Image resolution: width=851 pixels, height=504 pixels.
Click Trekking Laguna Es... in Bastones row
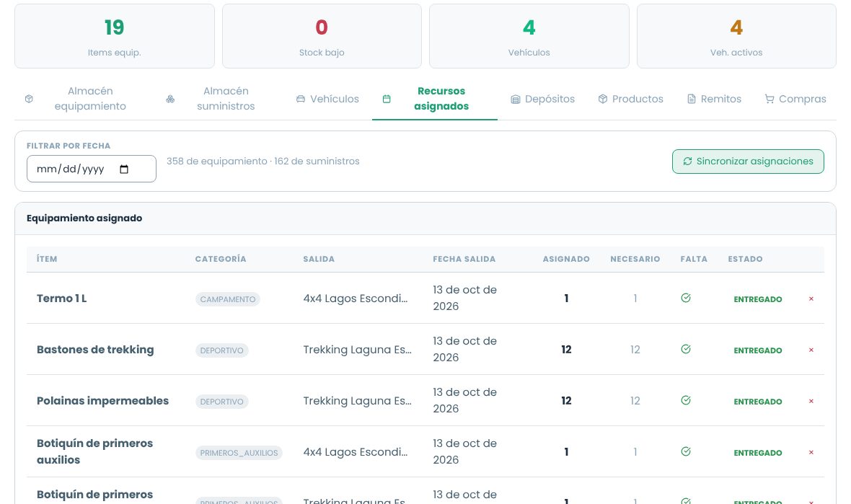coord(357,350)
